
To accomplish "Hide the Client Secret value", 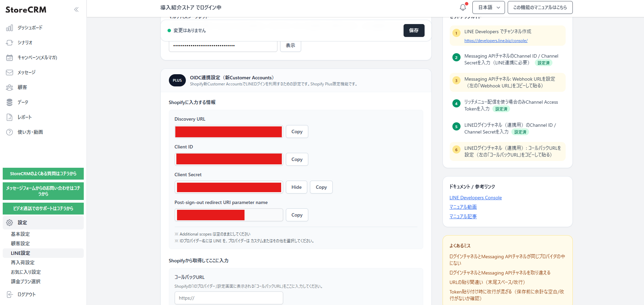I will 296,187.
